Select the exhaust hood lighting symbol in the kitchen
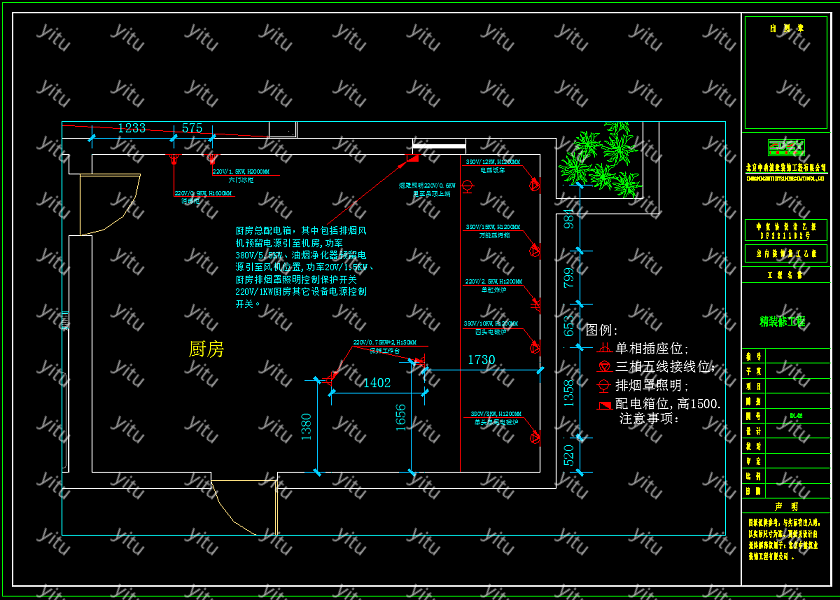This screenshot has width=840, height=600. tap(467, 186)
